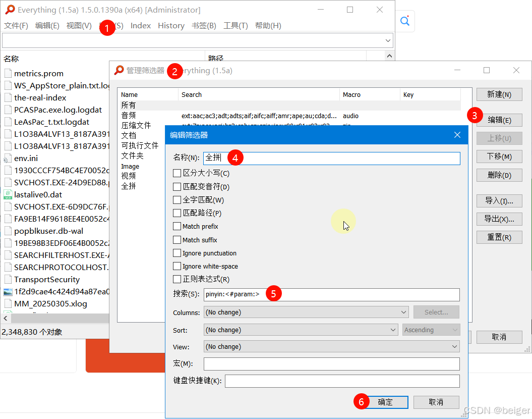Click the Macro column header
The image size is (532, 419).
coord(370,95)
